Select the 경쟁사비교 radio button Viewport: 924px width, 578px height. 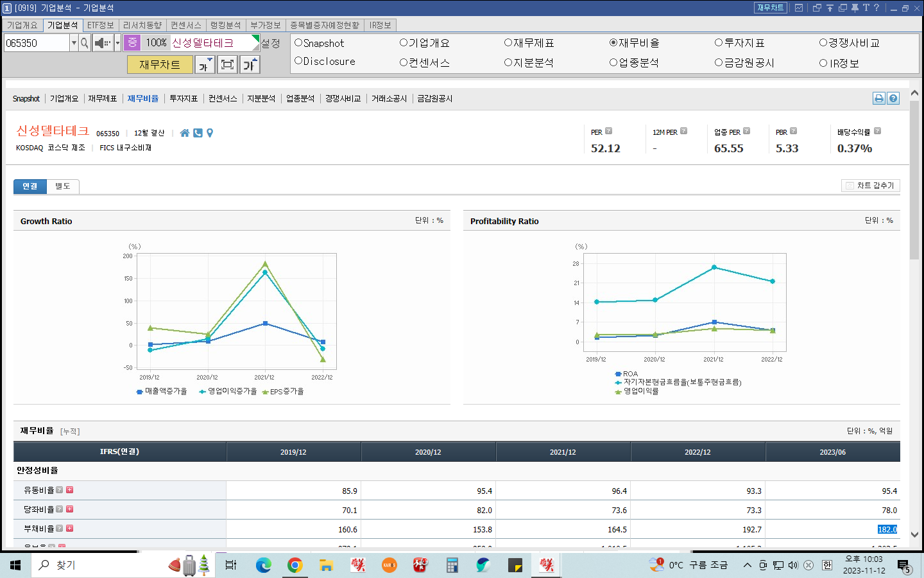(823, 42)
